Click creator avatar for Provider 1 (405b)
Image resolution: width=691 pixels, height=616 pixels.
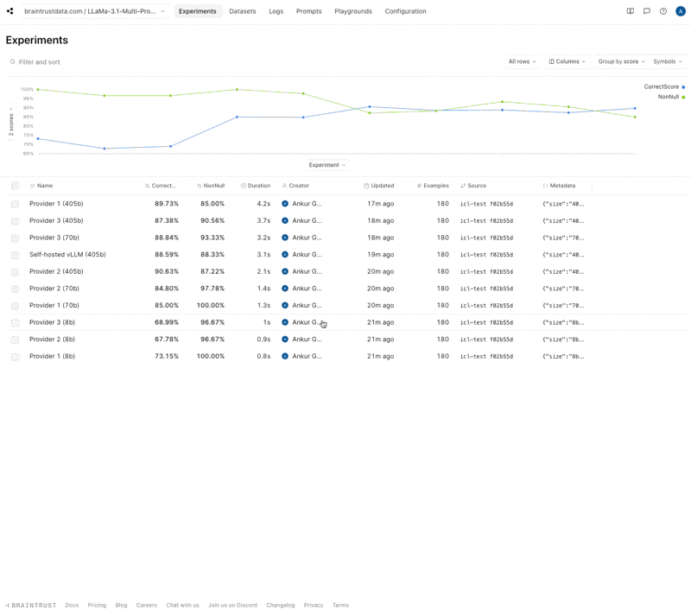point(285,204)
